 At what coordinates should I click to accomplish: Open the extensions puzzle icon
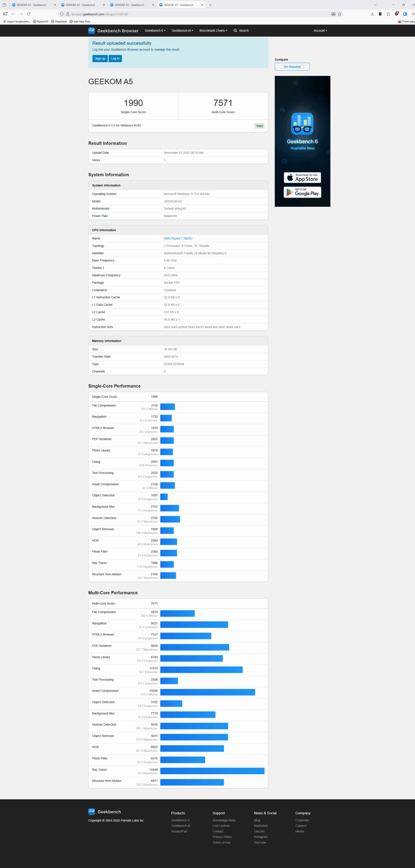pos(388,14)
